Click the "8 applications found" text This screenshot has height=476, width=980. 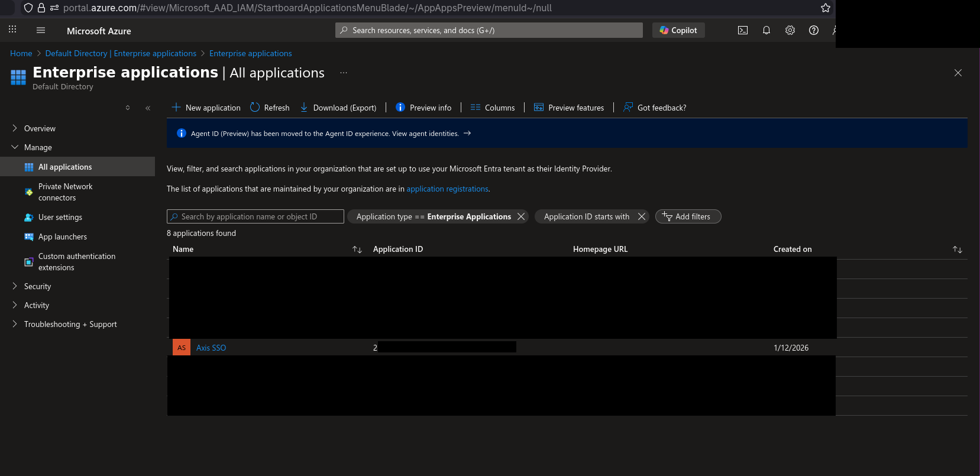(201, 233)
